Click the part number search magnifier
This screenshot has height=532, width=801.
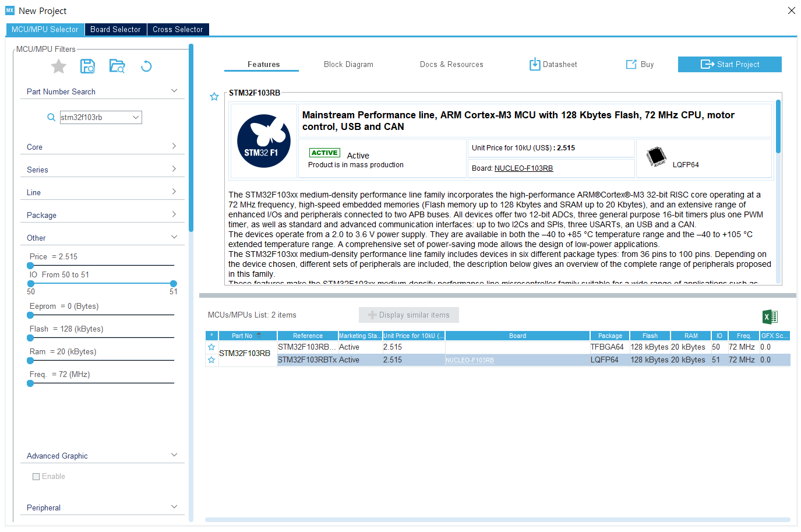[51, 117]
